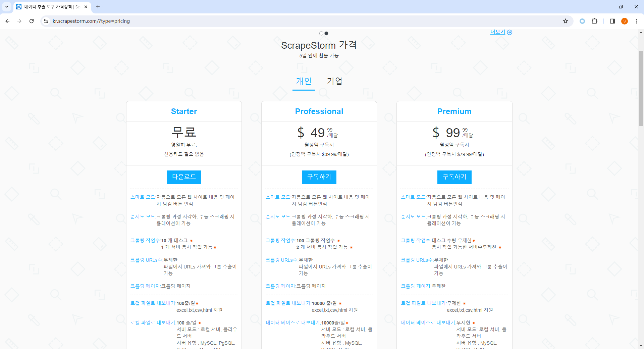Open a new browser tab
Image resolution: width=644 pixels, height=349 pixels.
coord(98,7)
